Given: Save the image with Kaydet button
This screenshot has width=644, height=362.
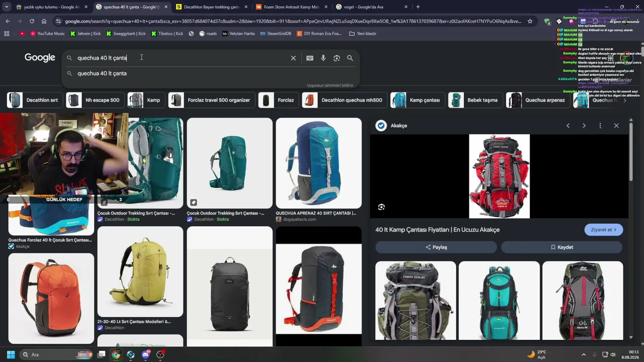Looking at the screenshot, I should [562, 247].
